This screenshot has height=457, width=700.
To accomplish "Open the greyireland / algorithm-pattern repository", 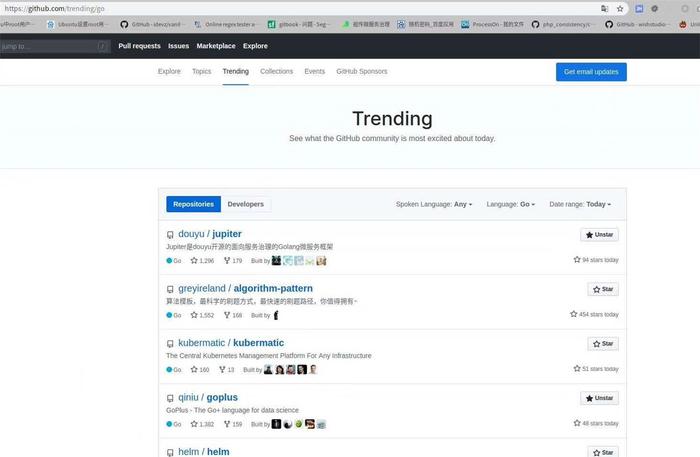I will tap(246, 288).
